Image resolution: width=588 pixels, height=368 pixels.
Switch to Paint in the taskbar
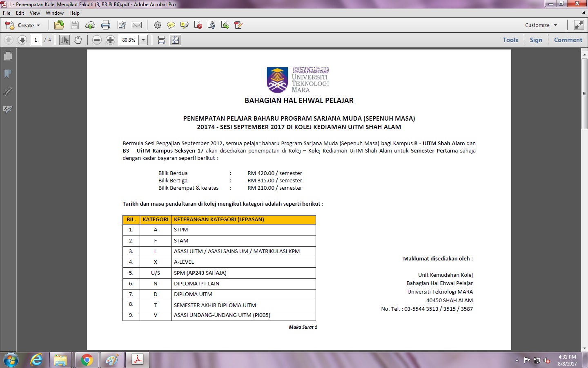tap(111, 360)
